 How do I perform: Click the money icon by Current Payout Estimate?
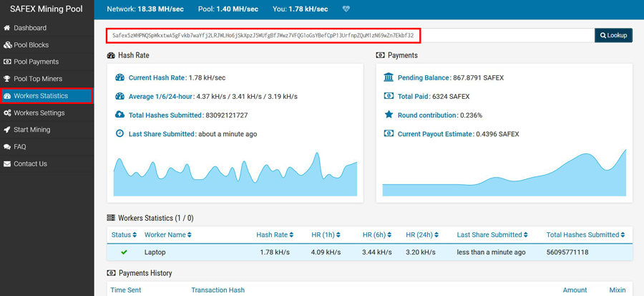point(389,133)
